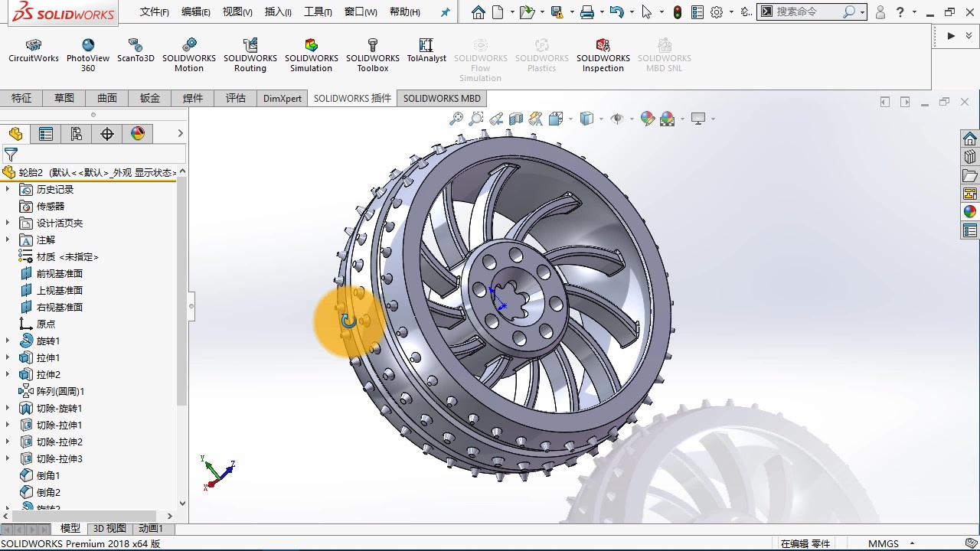Viewport: 980px width, 551px height.
Task: Expand the 旋转1 feature
Action: (x=8, y=341)
